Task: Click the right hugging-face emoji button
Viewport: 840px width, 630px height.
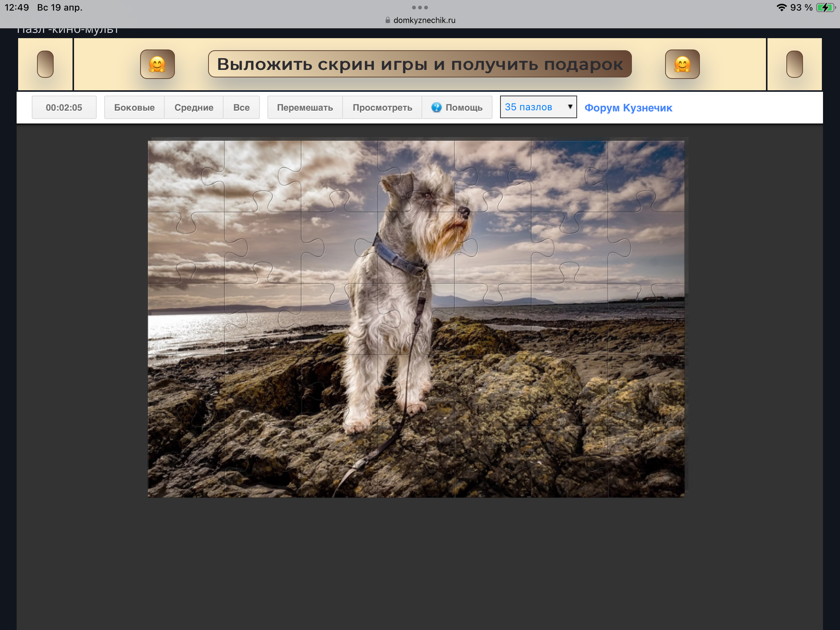Action: (682, 64)
